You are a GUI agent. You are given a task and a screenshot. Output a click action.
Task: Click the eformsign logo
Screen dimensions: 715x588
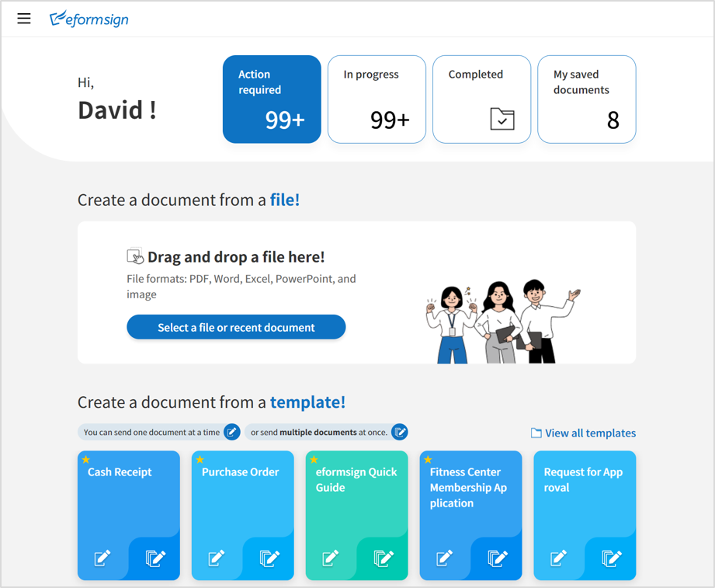pos(88,18)
